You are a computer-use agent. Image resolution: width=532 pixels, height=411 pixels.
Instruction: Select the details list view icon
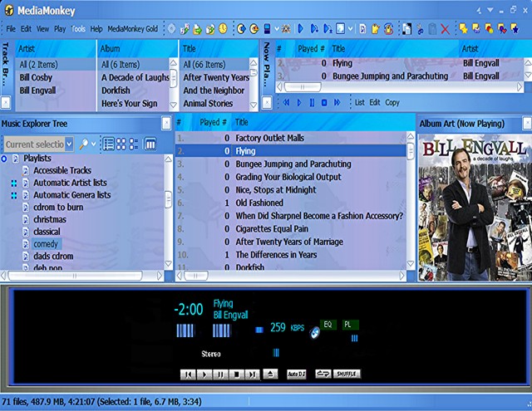[108, 144]
